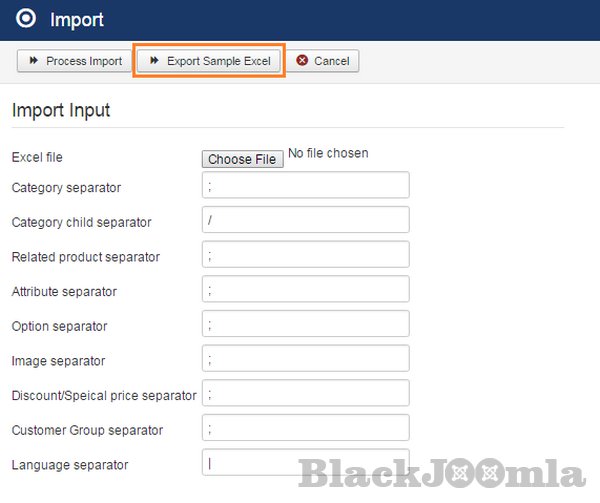Click the Image separator text box

click(305, 358)
